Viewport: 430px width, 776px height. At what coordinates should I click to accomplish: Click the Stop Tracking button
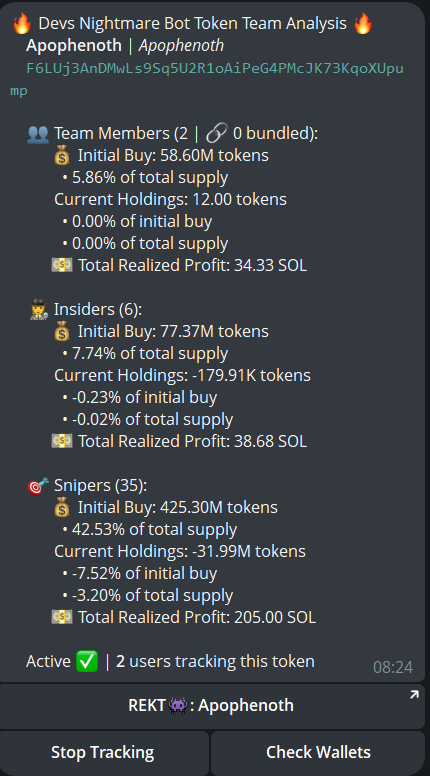pyautogui.click(x=104, y=753)
